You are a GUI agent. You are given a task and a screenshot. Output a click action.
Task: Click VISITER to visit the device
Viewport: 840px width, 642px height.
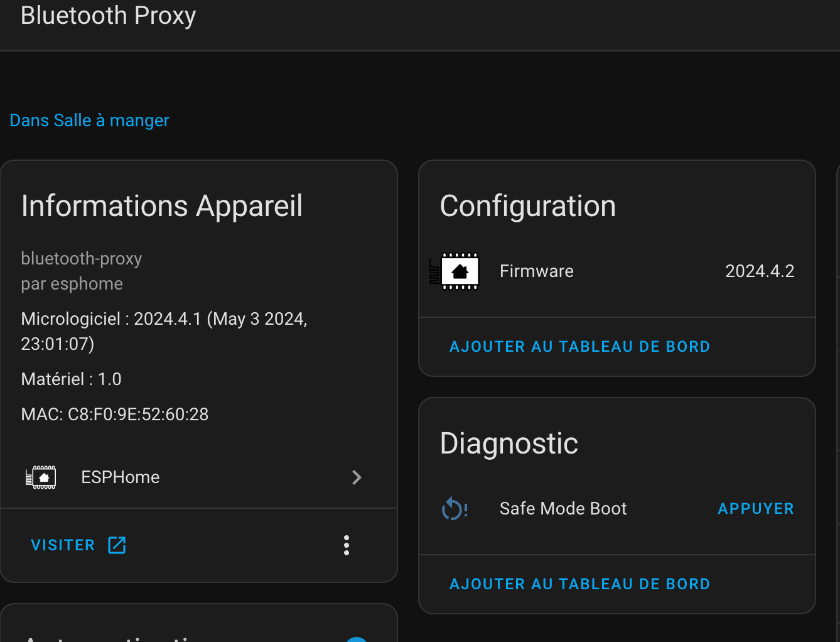[63, 545]
